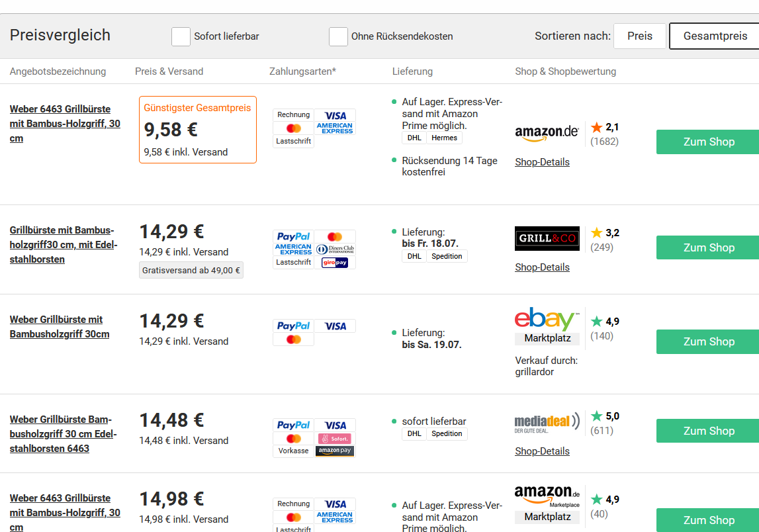Click the GRILL&CO shop logo
The image size is (759, 532).
pos(547,238)
